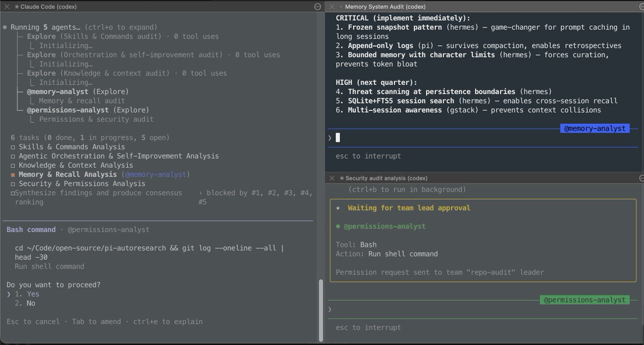Click the Security & Permissions Analysis task checkbox
644x345 pixels.
(13, 184)
